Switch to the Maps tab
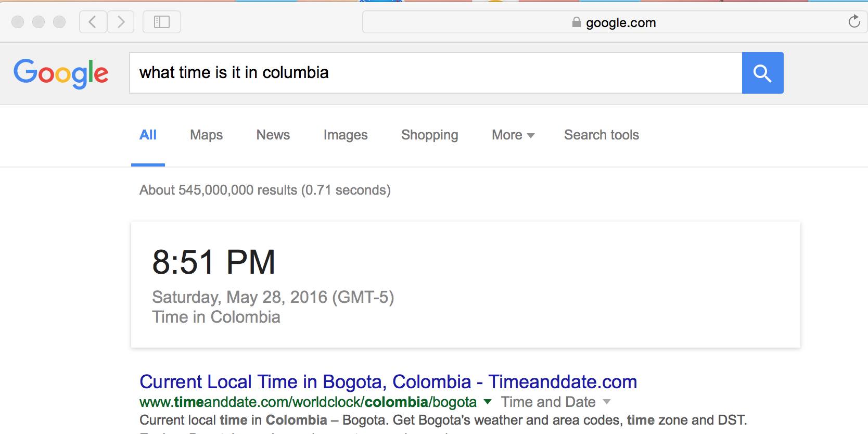The height and width of the screenshot is (434, 868). click(x=206, y=135)
